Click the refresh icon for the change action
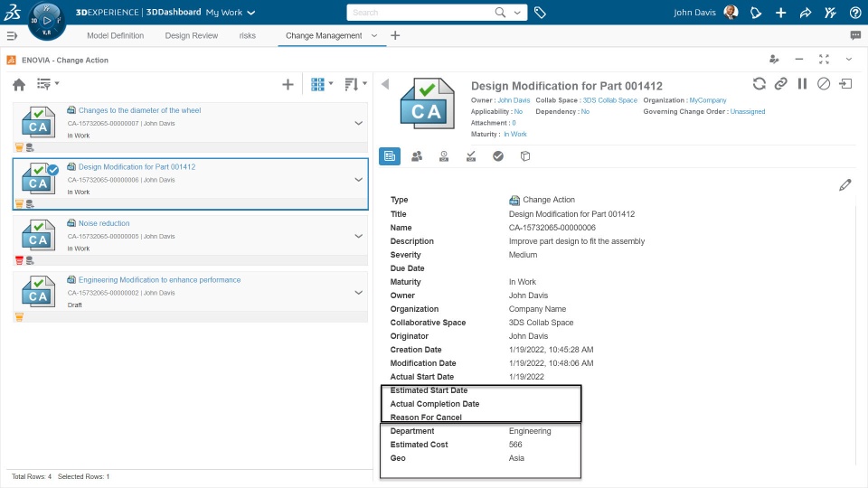The height and width of the screenshot is (488, 868). pos(759,84)
